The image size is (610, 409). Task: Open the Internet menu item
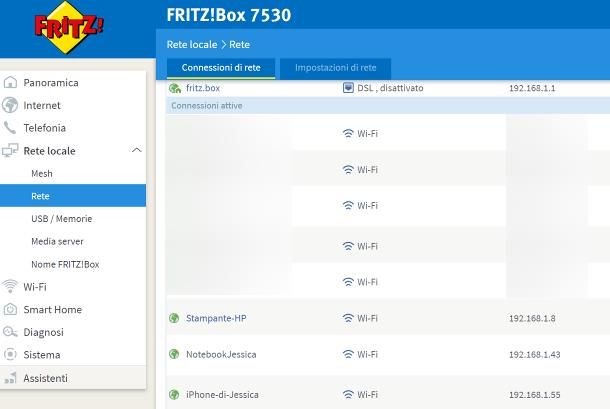coord(73,105)
